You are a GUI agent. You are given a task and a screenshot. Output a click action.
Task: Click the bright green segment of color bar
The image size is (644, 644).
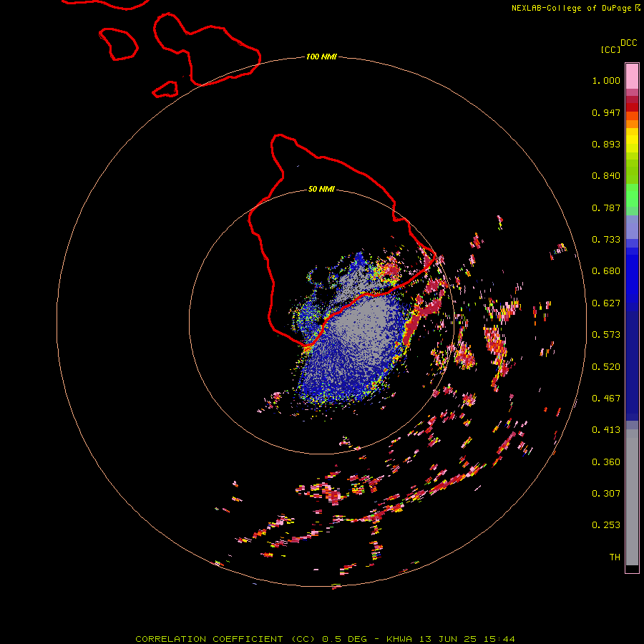(x=632, y=195)
